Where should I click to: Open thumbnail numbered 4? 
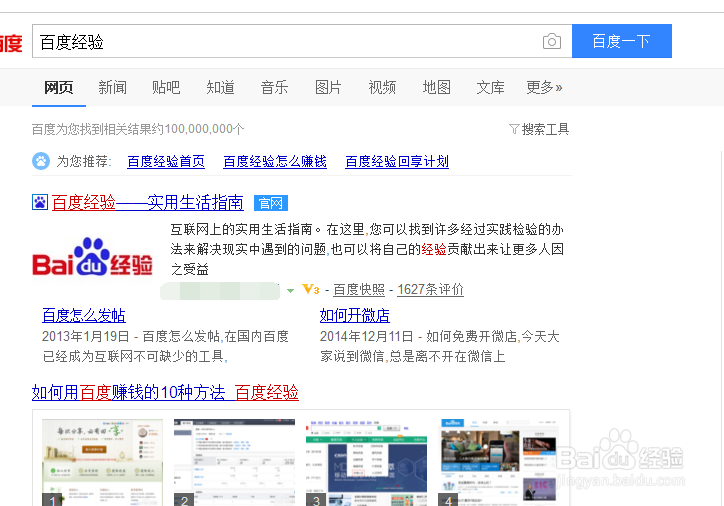498,463
